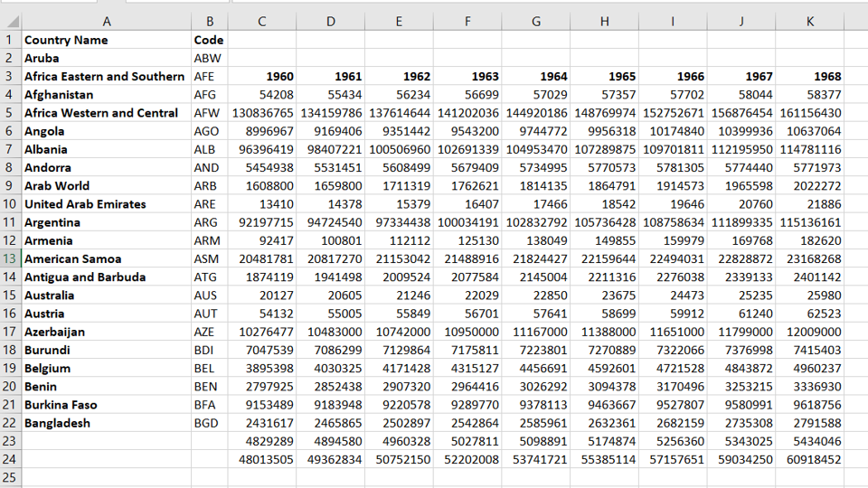
Task: Click the 'Afghanistan' cell
Action: (x=107, y=95)
